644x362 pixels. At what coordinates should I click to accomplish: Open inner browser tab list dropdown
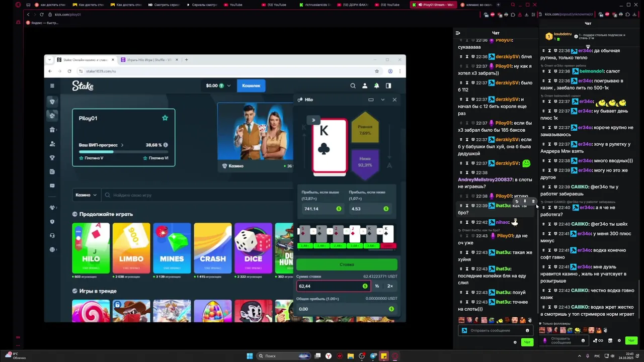pyautogui.click(x=49, y=59)
